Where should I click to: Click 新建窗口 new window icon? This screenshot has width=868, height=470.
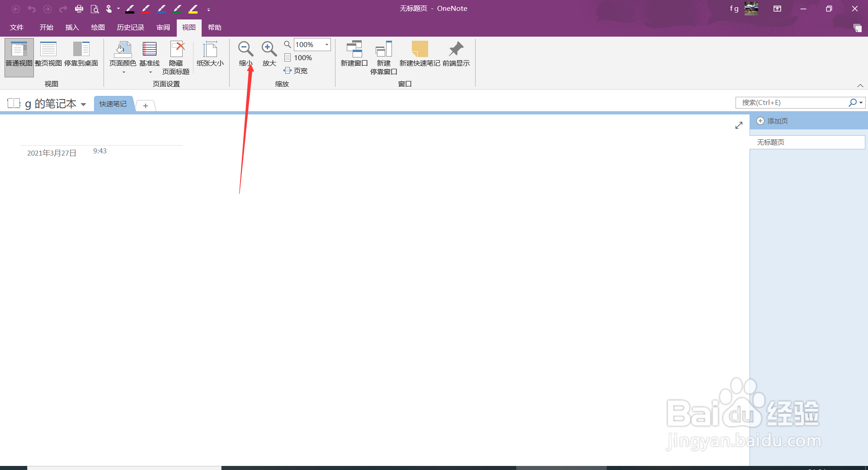[354, 54]
